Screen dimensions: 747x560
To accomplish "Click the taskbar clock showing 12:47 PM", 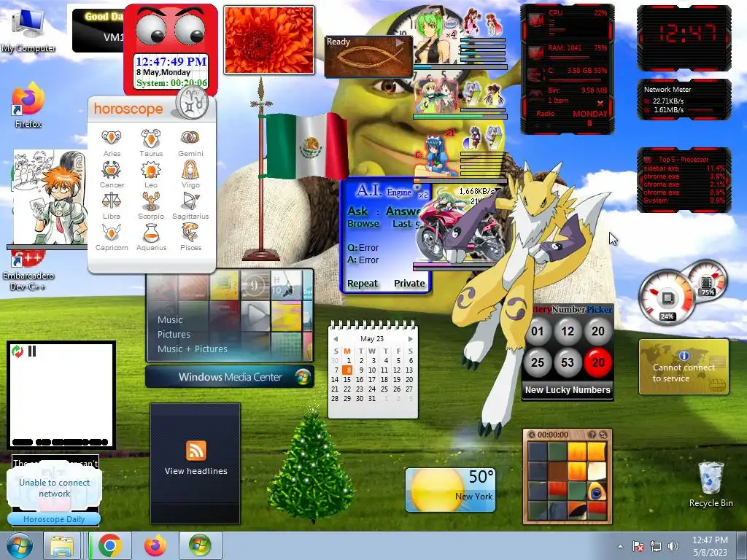I will coord(710,545).
